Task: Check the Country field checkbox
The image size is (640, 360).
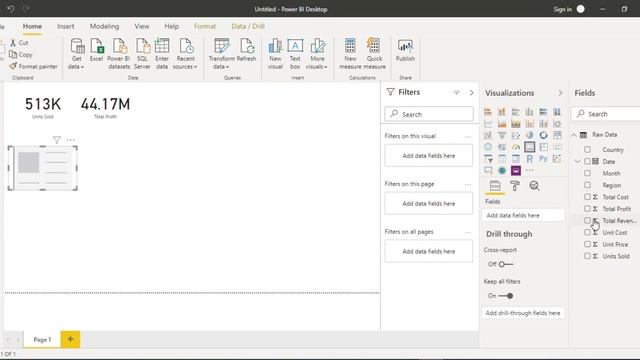Action: (x=587, y=150)
